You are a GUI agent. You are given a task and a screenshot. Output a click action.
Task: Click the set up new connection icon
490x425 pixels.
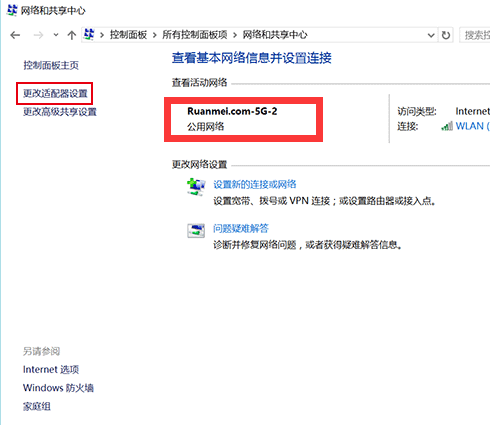[x=196, y=187]
